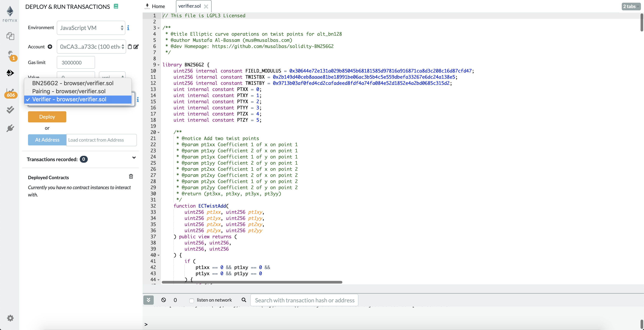
Task: Open the Analysis icon with 606 badge
Action: point(11,92)
